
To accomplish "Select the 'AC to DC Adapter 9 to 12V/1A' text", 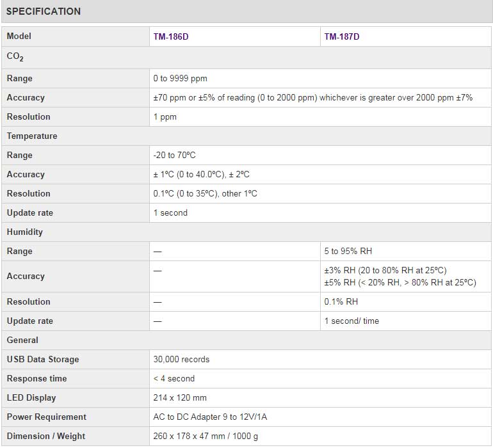I will pyautogui.click(x=210, y=417).
